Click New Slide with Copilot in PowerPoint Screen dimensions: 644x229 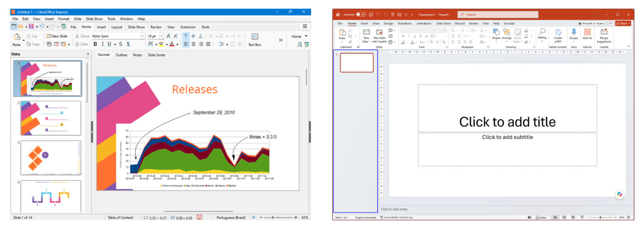point(379,36)
